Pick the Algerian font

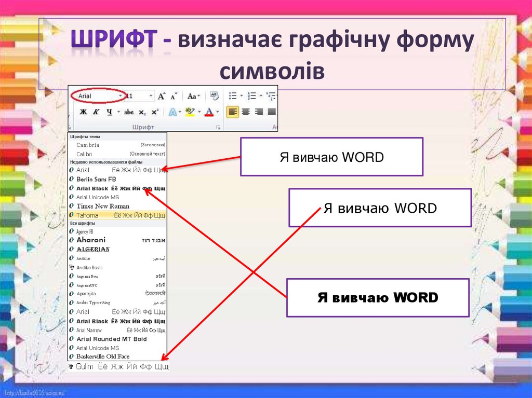point(117,249)
